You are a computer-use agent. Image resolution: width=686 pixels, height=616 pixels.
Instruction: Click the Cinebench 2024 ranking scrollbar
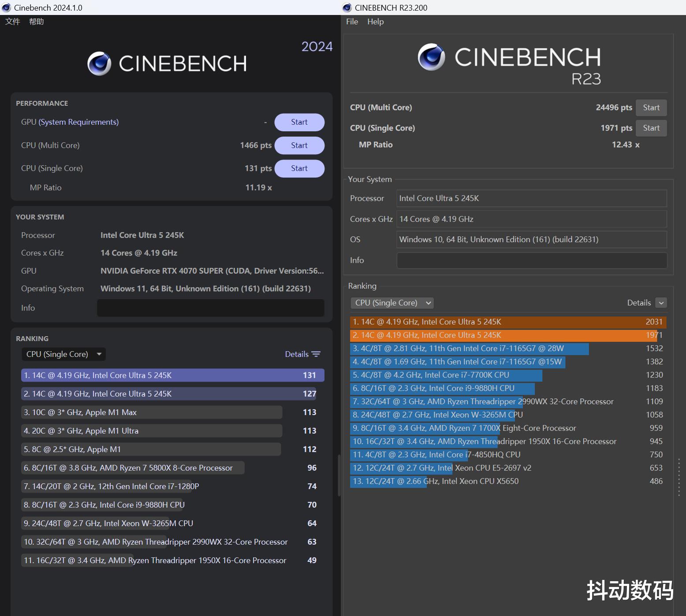point(339,475)
